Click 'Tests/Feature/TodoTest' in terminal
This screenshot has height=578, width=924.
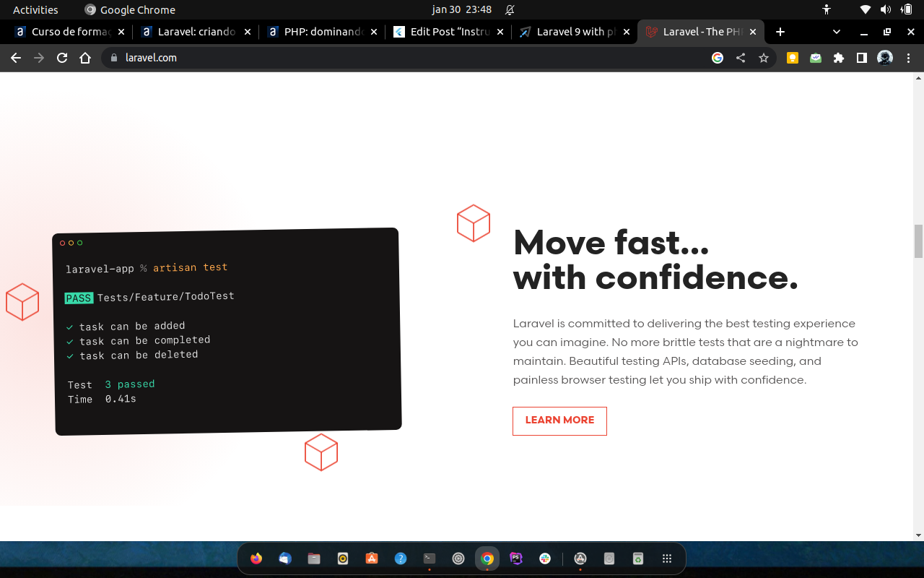point(166,296)
